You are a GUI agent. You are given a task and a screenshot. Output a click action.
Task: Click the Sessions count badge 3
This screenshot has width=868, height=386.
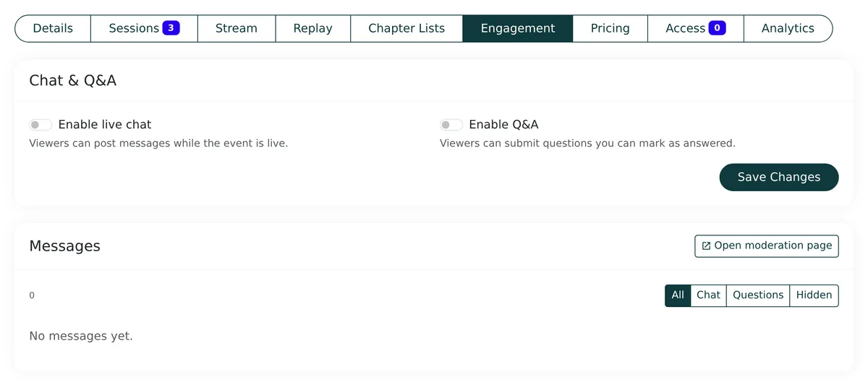(171, 28)
